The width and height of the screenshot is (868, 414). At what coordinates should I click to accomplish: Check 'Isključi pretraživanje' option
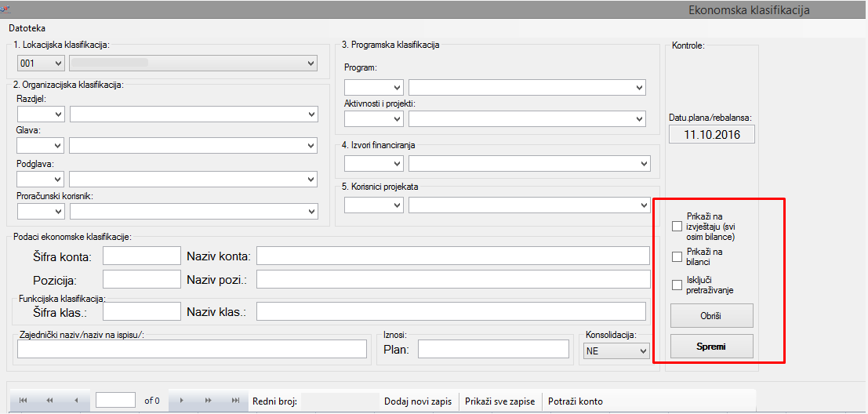coord(677,285)
